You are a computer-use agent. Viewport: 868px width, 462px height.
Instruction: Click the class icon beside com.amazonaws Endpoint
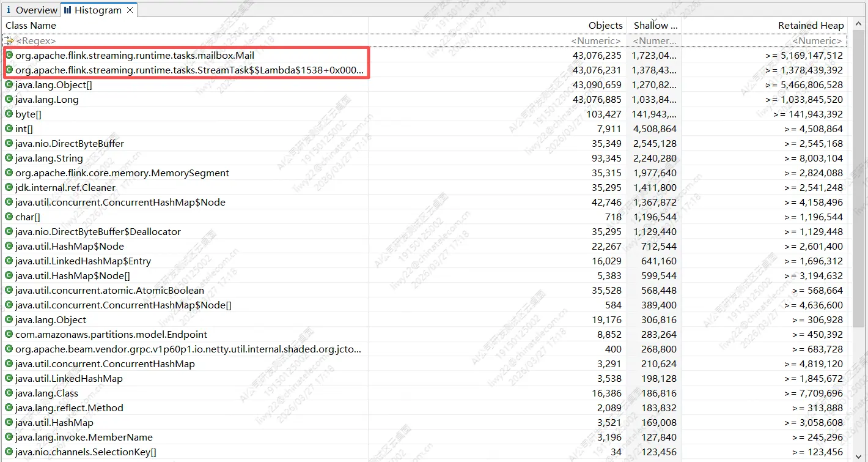9,334
